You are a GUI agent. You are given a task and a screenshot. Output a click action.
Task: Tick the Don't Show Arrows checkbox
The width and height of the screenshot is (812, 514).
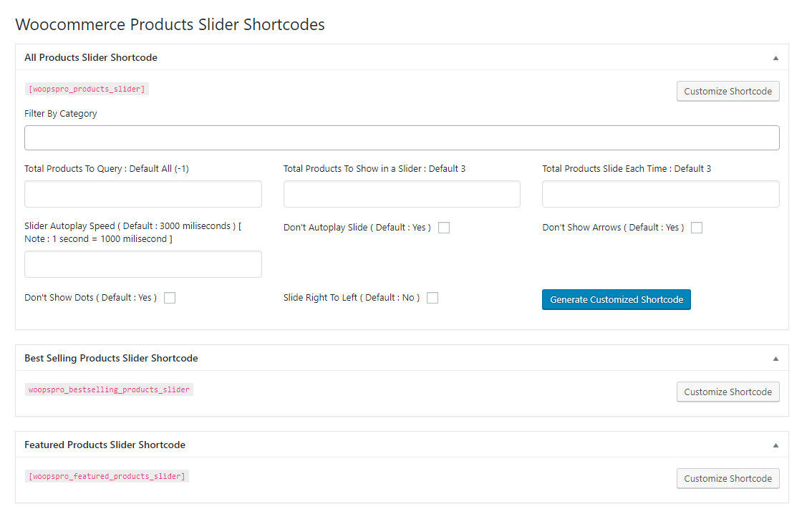click(x=697, y=228)
